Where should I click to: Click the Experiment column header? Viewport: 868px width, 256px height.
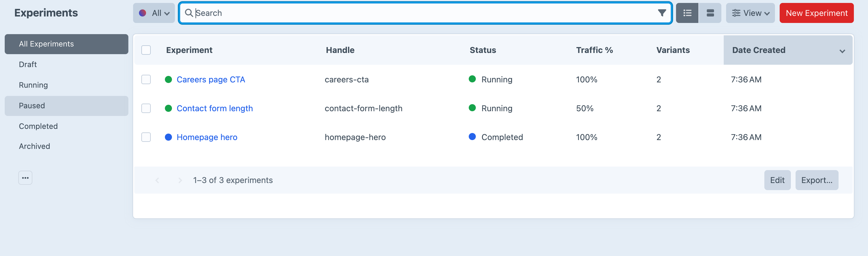click(x=189, y=50)
